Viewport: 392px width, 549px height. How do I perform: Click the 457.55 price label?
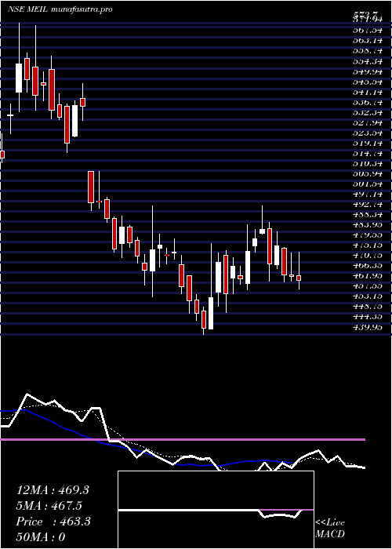368,286
